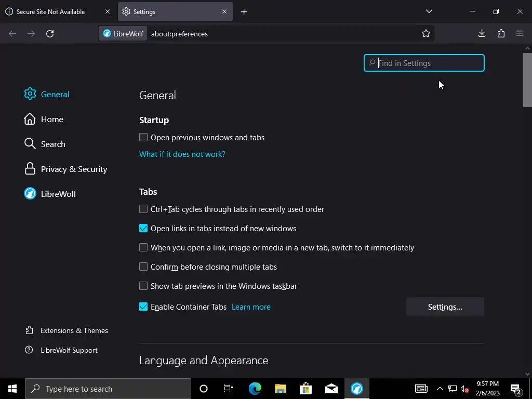
Task: Click the address bar URL about:preferences
Action: pyautogui.click(x=179, y=34)
